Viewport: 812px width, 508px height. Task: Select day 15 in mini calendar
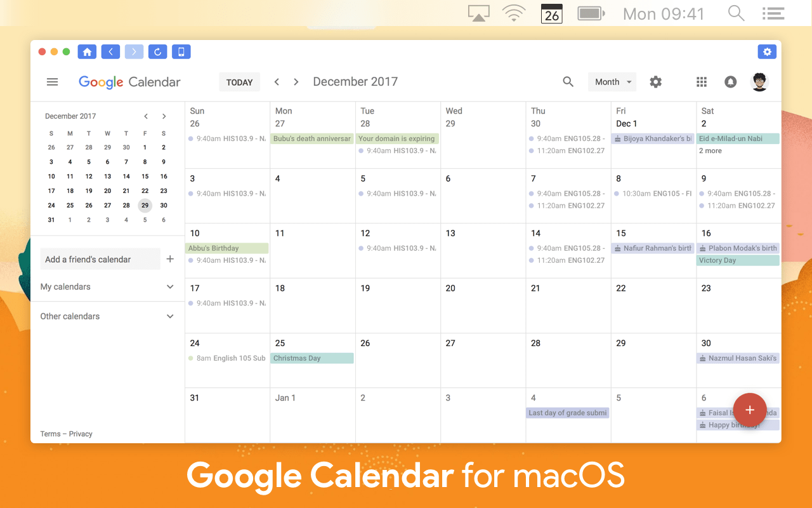pyautogui.click(x=145, y=176)
